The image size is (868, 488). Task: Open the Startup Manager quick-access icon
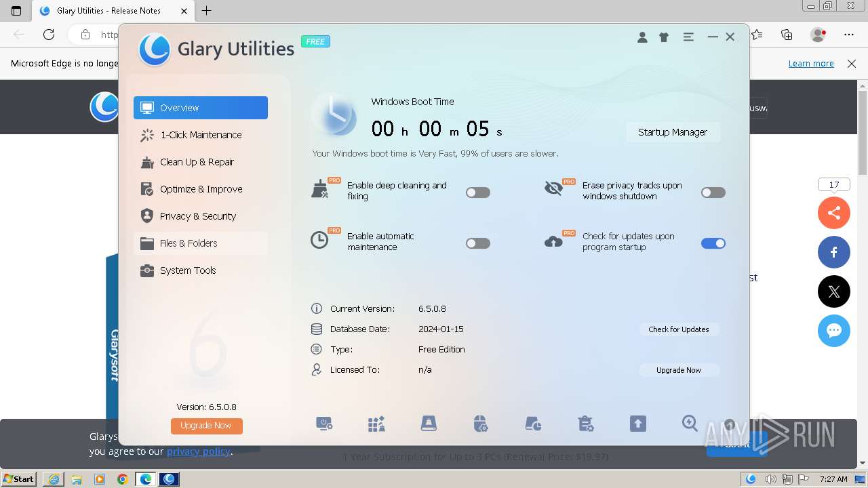tap(324, 424)
